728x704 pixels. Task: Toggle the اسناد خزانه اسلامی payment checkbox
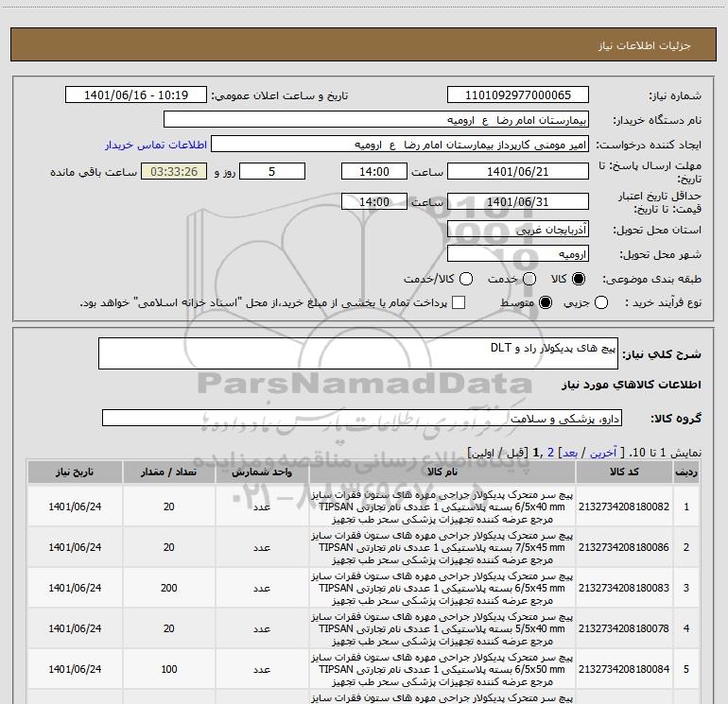pos(459,302)
